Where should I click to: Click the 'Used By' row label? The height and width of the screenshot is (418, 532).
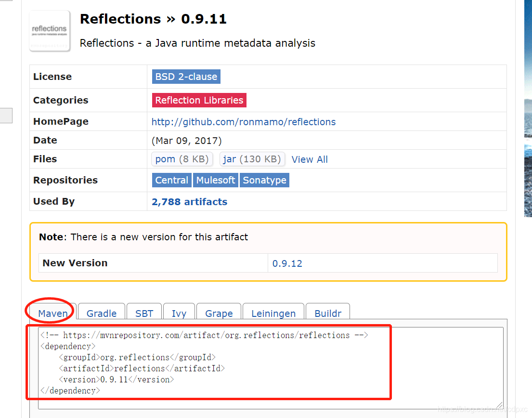pos(54,201)
